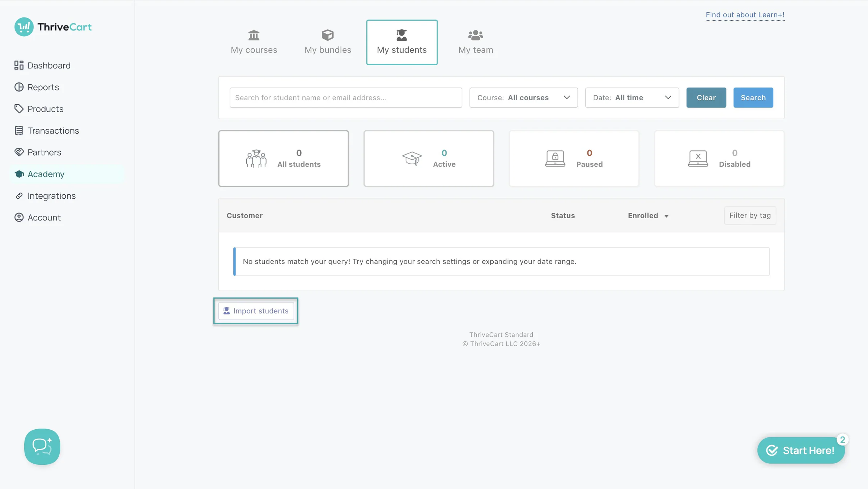Click the ThriveCart logo icon

[x=24, y=27]
